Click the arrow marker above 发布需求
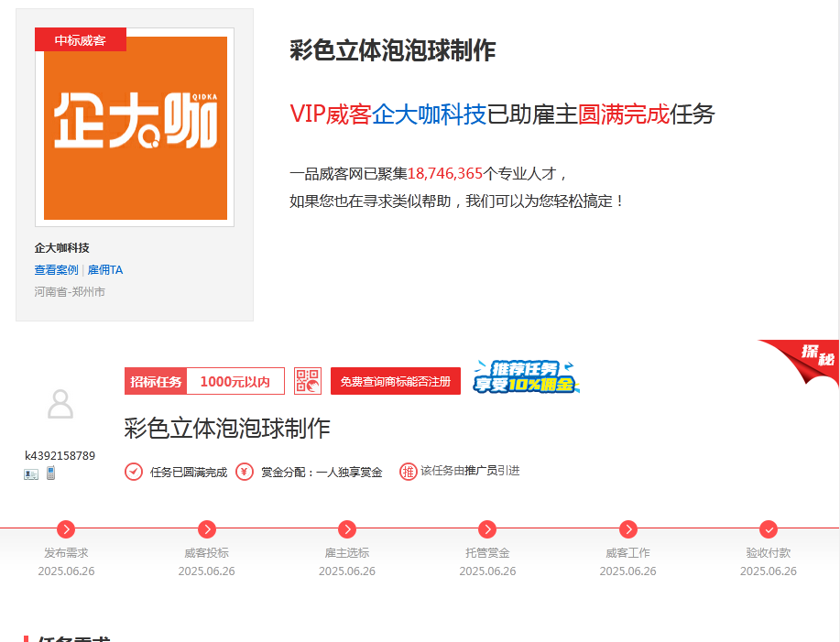Viewport: 840px width, 642px height. point(64,529)
